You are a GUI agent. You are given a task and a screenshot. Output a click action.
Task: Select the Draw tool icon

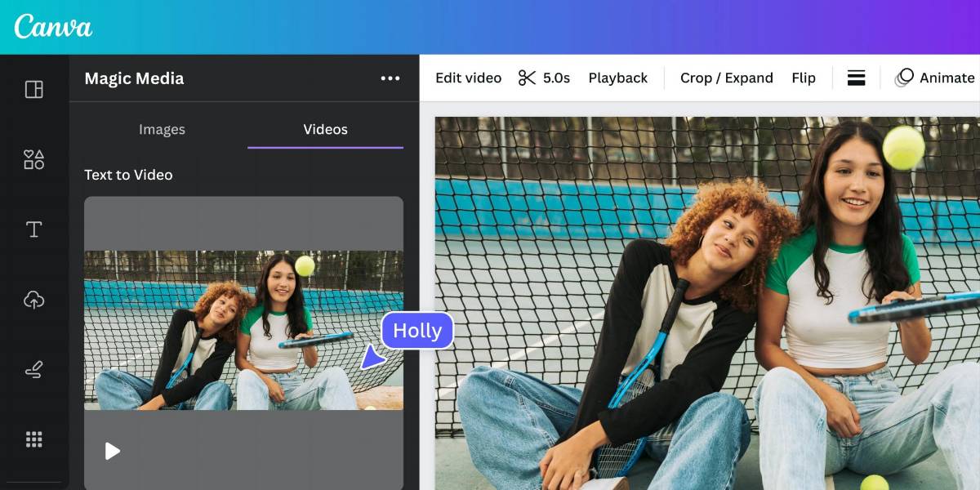[x=33, y=370]
